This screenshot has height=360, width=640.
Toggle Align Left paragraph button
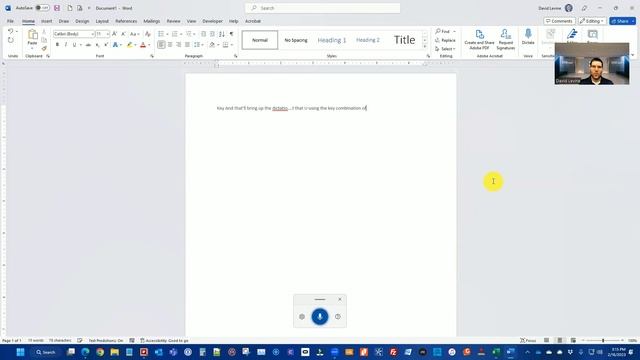coord(161,44)
